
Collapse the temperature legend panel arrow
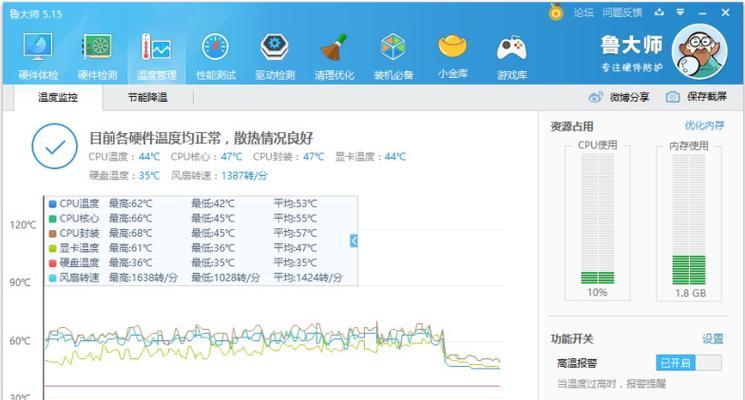(353, 241)
